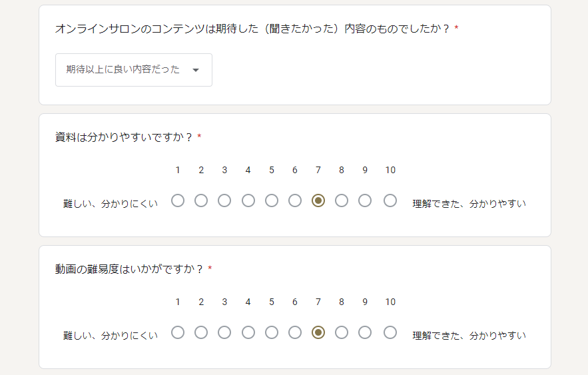Select rating 1 for 資料は分かりやすいですか
Viewport: 588px width, 375px height.
pos(178,200)
